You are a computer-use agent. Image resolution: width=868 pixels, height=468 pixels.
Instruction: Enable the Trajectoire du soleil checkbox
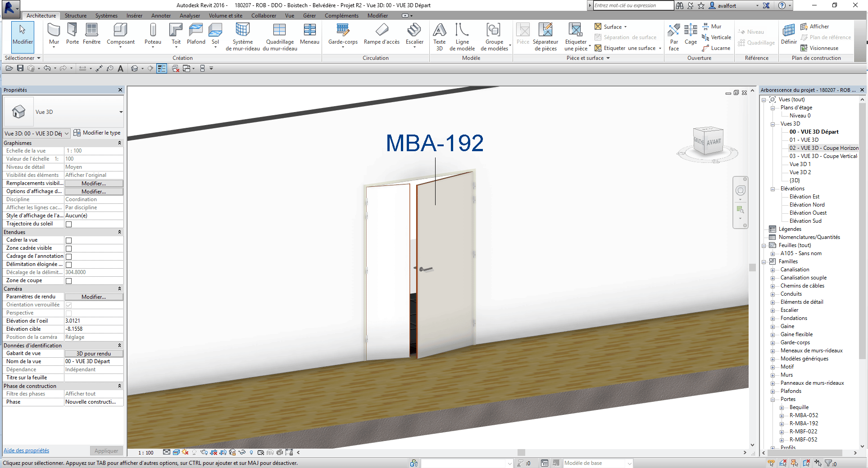click(x=69, y=224)
